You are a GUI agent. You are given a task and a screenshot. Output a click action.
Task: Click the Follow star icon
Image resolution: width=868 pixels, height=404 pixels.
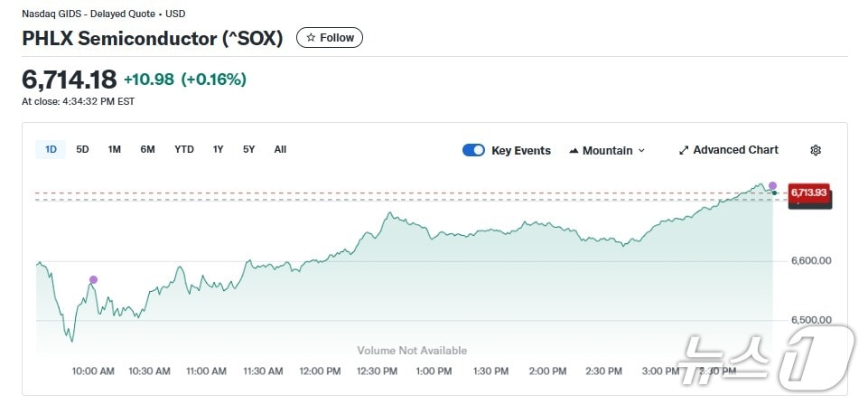point(311,38)
